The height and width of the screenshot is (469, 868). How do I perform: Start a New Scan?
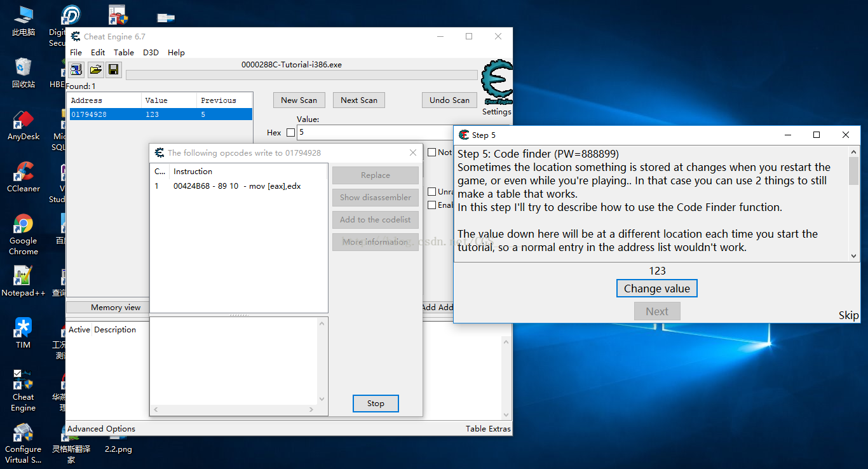pos(299,100)
